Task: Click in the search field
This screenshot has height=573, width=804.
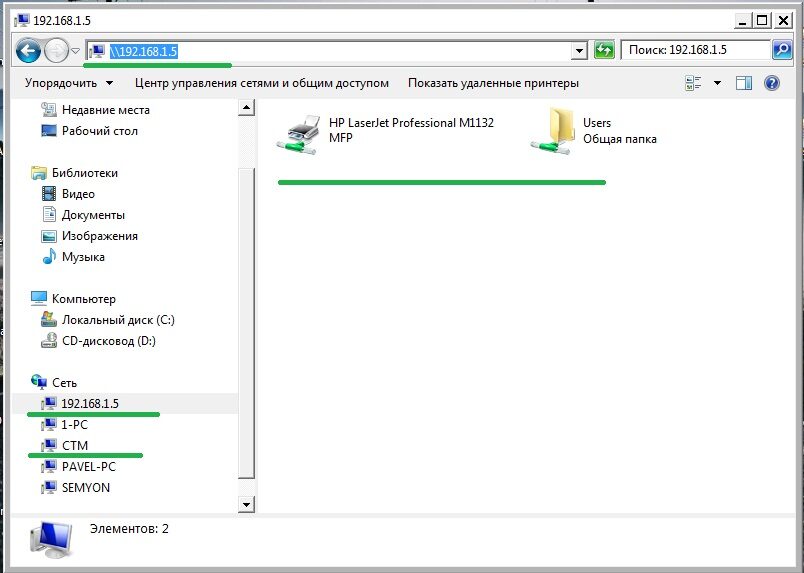Action: [694, 50]
